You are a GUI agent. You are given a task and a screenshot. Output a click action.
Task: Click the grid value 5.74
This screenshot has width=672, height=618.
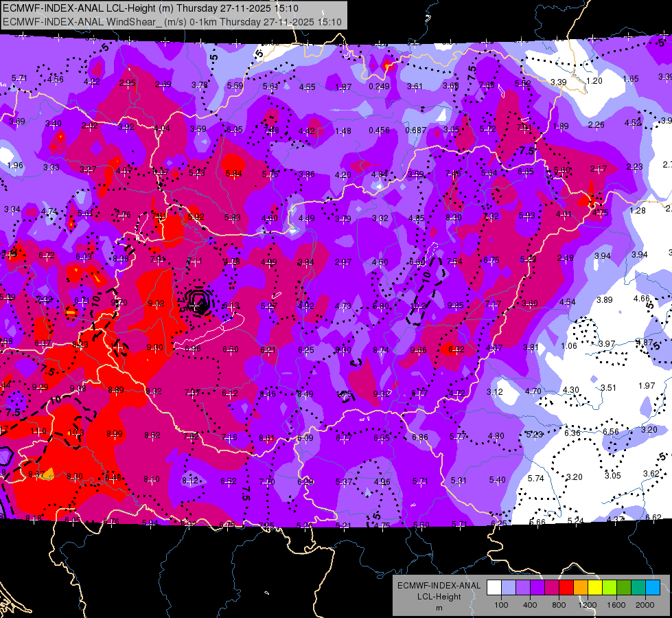[x=535, y=478]
